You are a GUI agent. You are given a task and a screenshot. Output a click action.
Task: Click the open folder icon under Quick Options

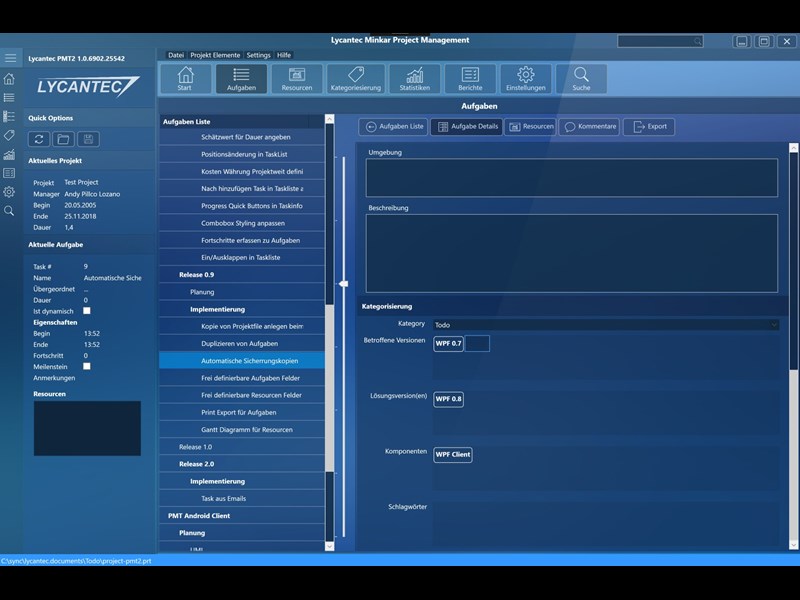coord(64,139)
